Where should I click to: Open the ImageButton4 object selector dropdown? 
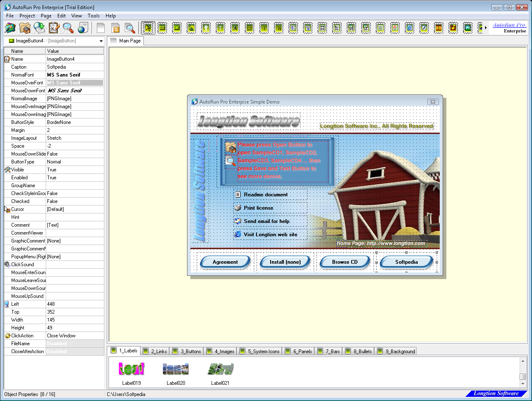[x=101, y=41]
